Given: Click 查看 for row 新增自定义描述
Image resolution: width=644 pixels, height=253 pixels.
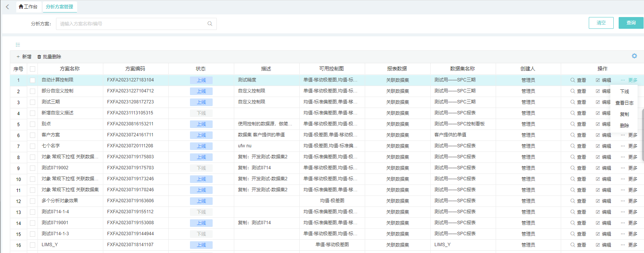Looking at the screenshot, I should 578,113.
